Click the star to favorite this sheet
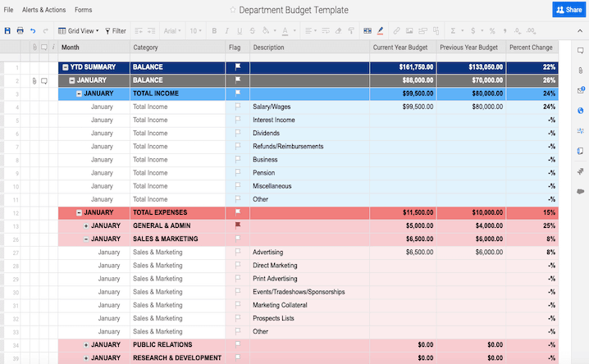 tap(233, 10)
